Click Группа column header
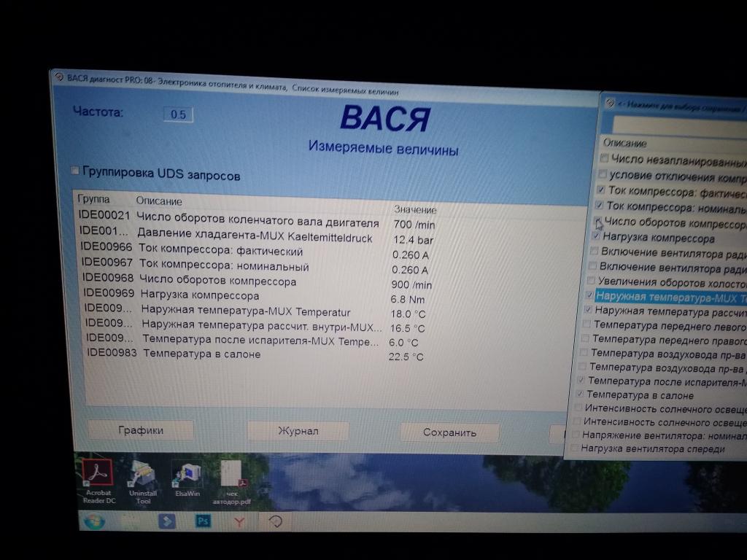The height and width of the screenshot is (560, 747). click(93, 199)
